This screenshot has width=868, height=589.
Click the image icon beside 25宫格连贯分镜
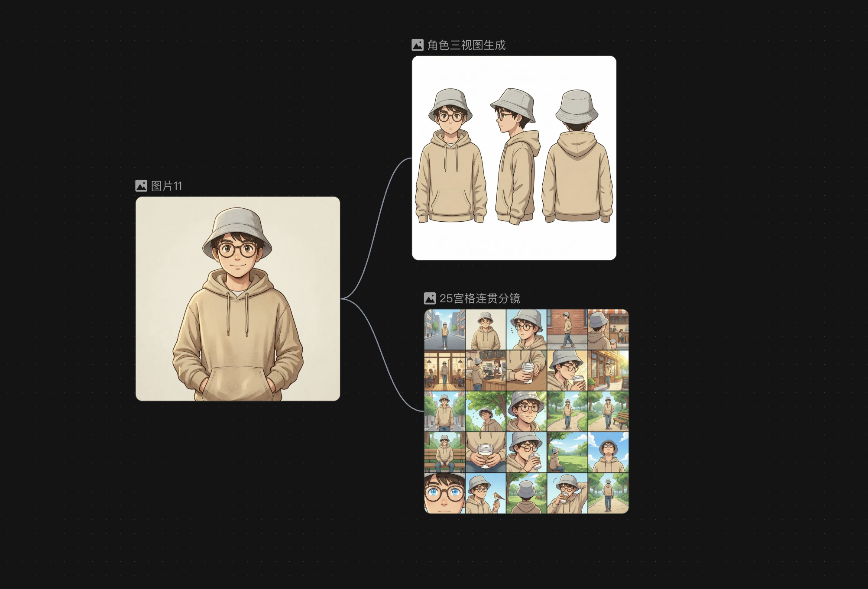(430, 298)
